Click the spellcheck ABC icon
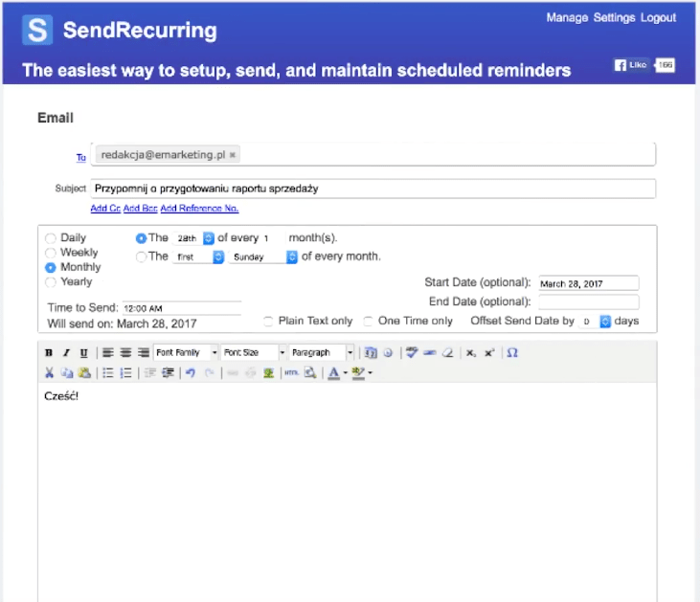This screenshot has width=700, height=602. point(412,352)
